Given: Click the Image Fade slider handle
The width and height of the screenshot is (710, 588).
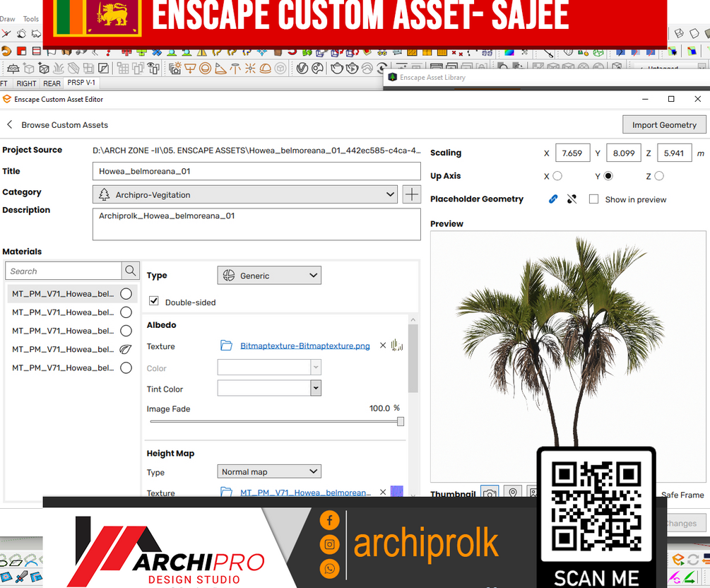Looking at the screenshot, I should pos(401,421).
